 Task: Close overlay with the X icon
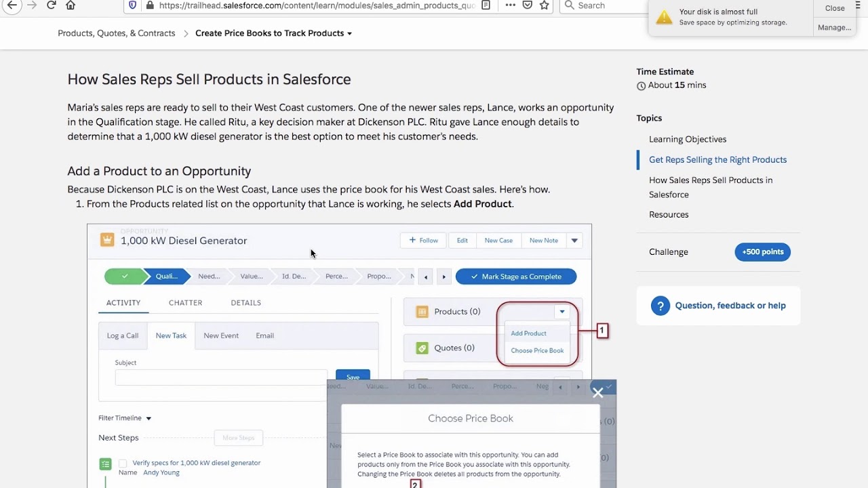[x=597, y=393]
